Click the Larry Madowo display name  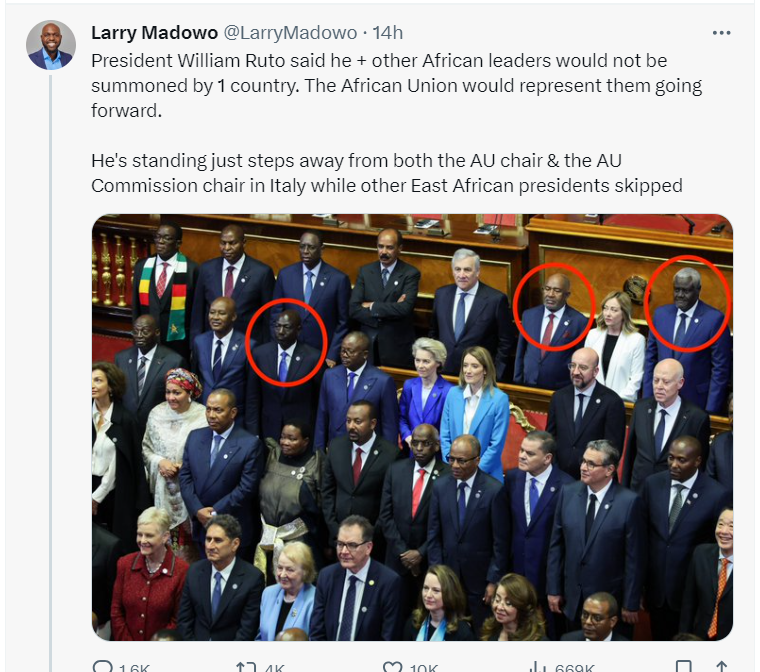[x=155, y=33]
